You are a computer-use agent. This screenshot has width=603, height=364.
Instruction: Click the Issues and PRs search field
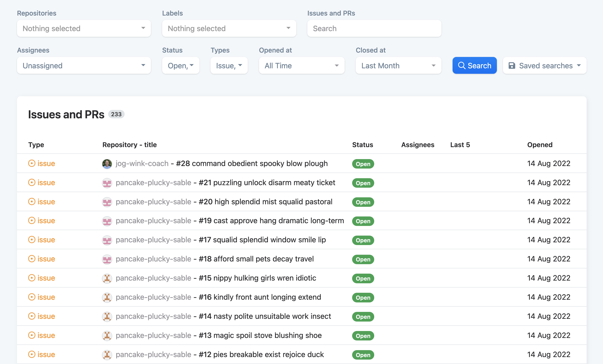(x=374, y=28)
